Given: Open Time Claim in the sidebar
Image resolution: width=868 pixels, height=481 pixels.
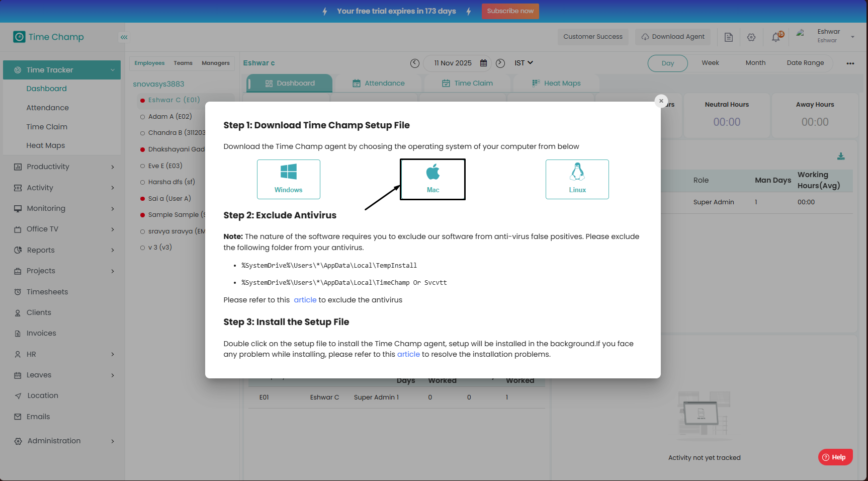Looking at the screenshot, I should coord(47,127).
